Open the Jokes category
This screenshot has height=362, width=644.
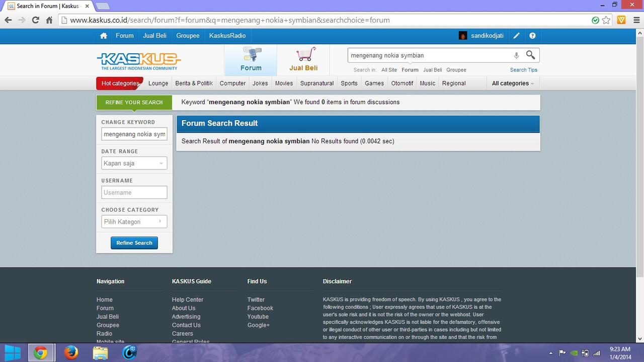coord(260,83)
